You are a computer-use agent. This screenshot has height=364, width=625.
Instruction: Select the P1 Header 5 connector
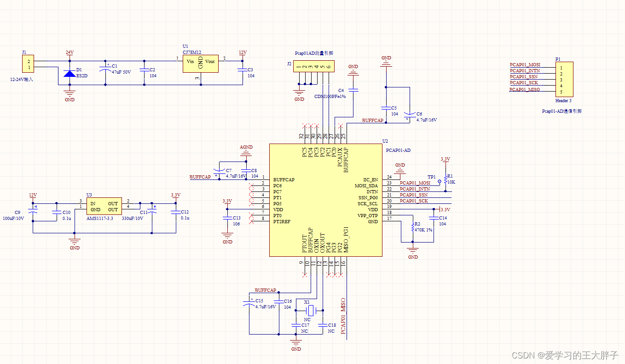coord(564,80)
